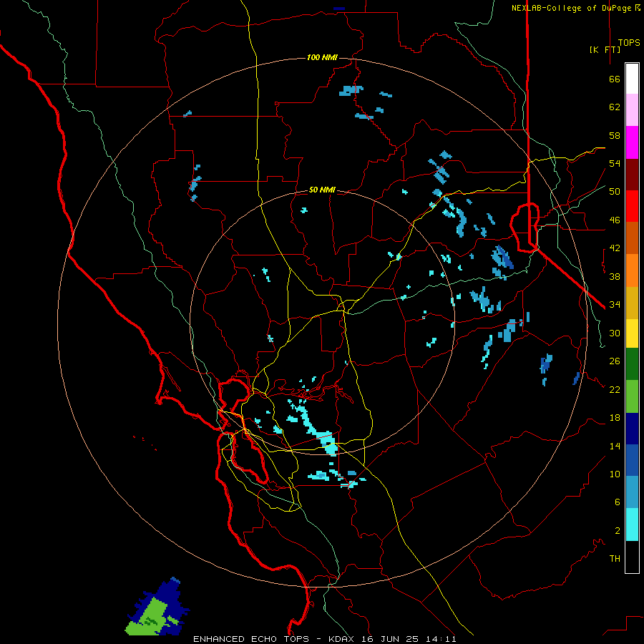Click the "[K FT]" units label
The width and height of the screenshot is (644, 644).
pyautogui.click(x=605, y=49)
